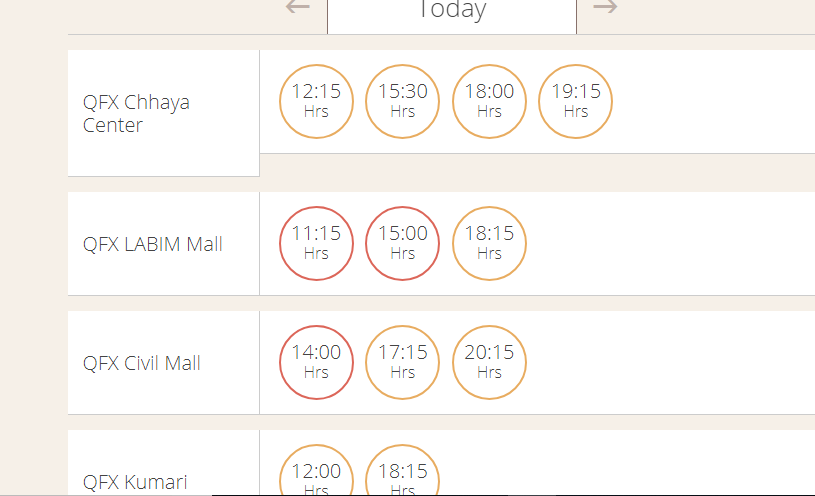Screen dimensions: 815x496
Task: Choose the 15:30 Hrs showtime
Action: 402,101
